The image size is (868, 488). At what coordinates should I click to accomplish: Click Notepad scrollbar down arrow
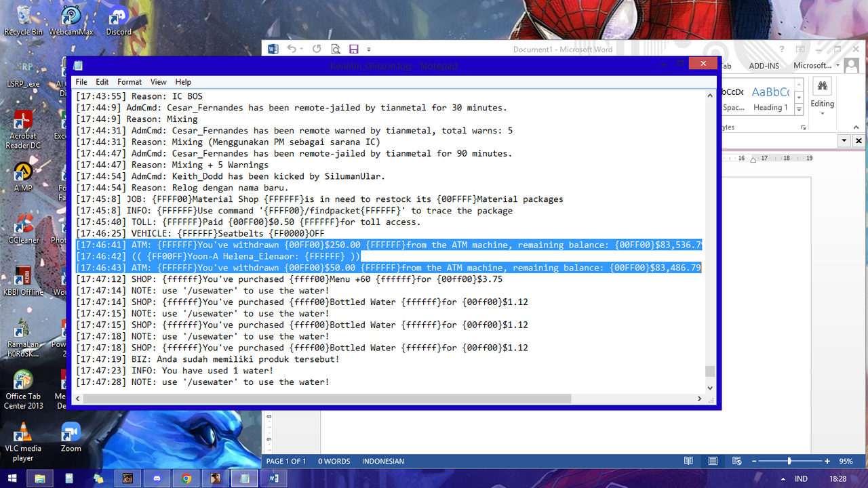coord(710,388)
